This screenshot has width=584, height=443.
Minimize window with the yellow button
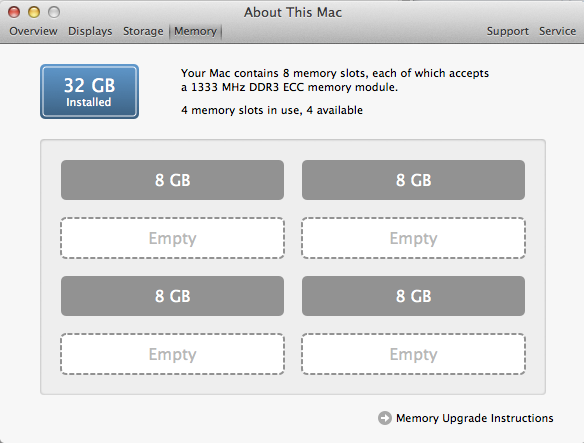(34, 12)
